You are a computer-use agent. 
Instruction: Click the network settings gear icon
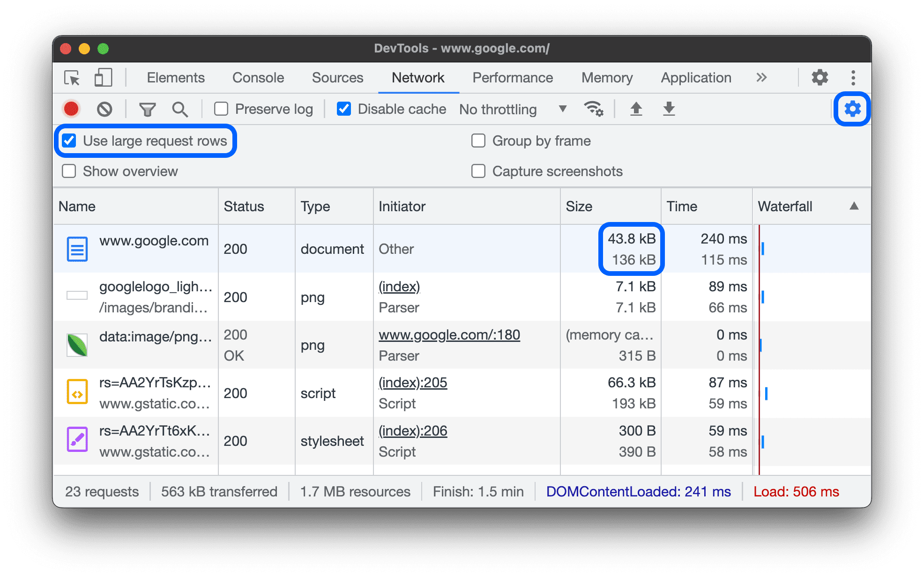852,108
